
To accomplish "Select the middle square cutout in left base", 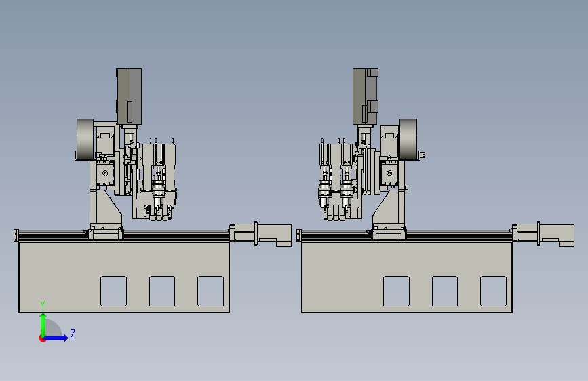I will point(162,291).
